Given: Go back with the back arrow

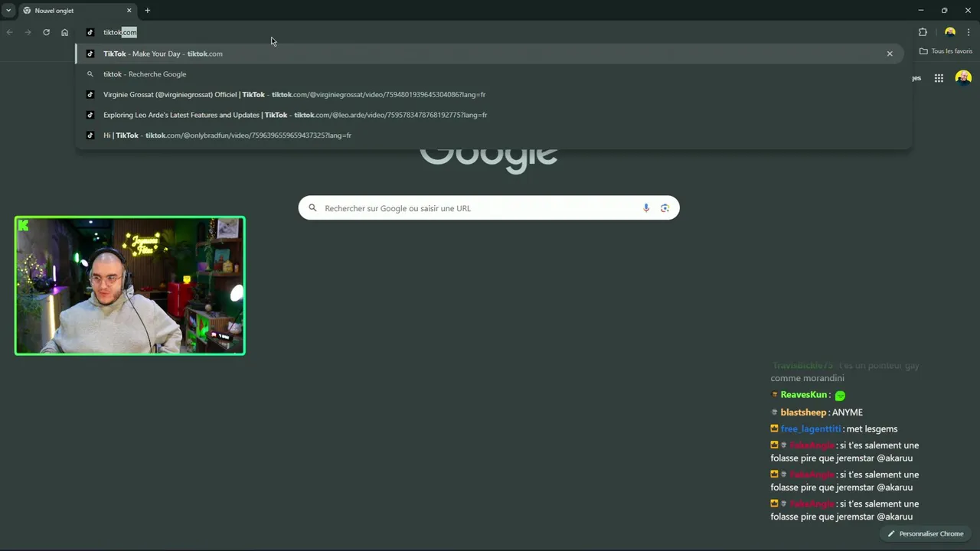Looking at the screenshot, I should [9, 32].
